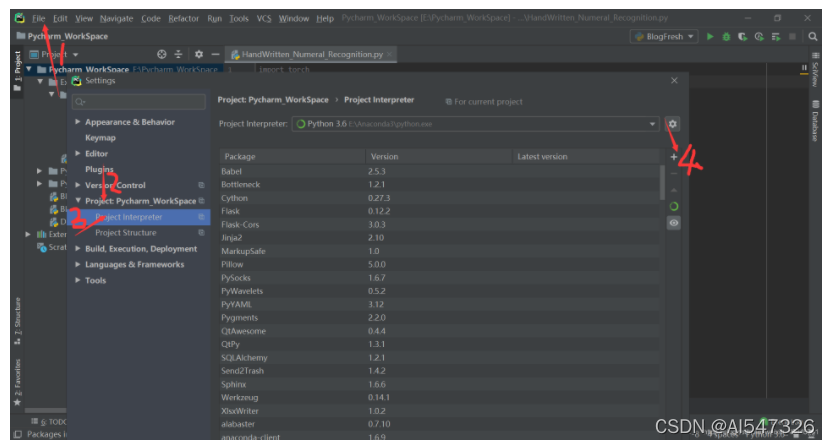Click the Package column header
The image size is (831, 444).
(292, 157)
